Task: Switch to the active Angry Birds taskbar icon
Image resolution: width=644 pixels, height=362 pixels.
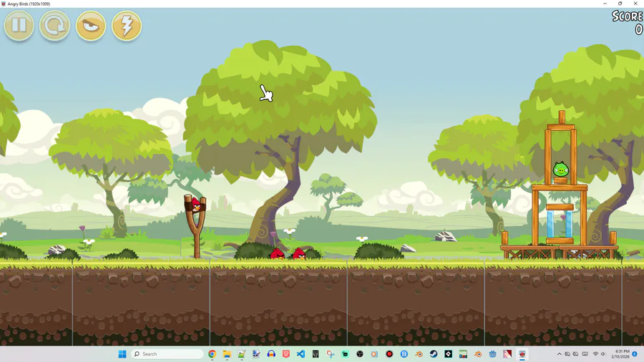Action: 522,354
